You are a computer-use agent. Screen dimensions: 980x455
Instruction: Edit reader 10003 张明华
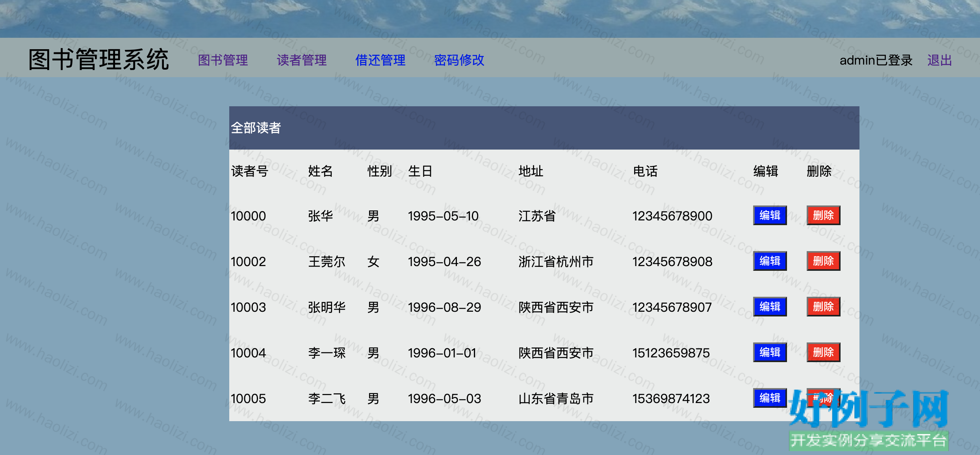pyautogui.click(x=770, y=307)
